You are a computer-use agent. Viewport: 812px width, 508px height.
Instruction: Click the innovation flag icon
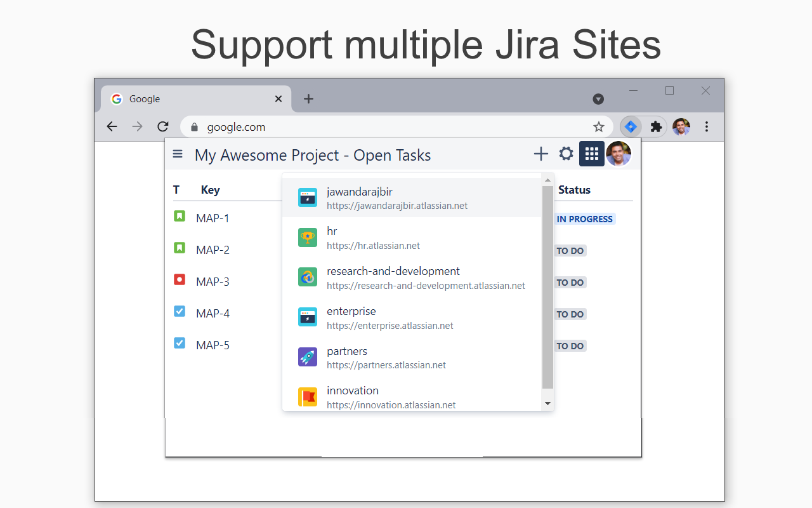pos(308,397)
